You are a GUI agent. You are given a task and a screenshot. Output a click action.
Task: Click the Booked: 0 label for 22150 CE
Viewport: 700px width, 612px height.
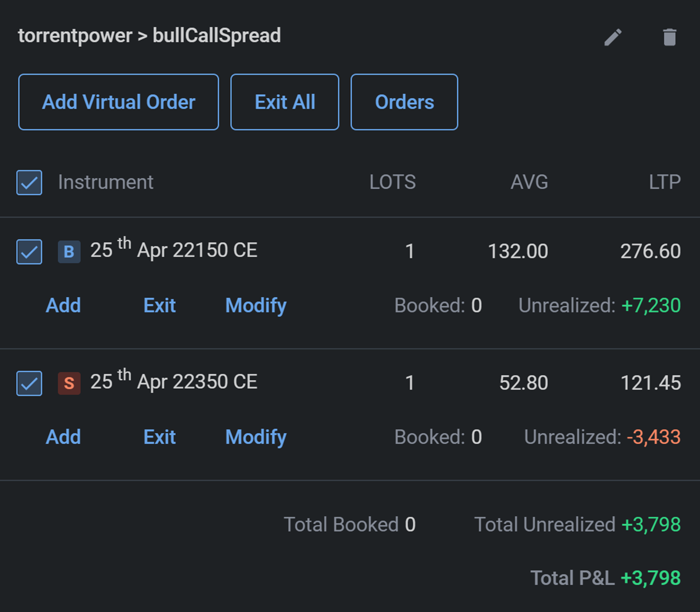pos(438,305)
